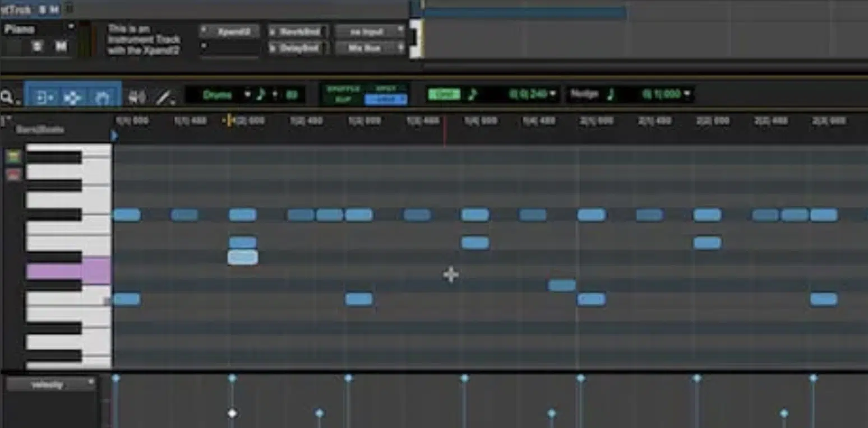868x428 pixels.
Task: Click the Nudge value note icon
Action: [610, 95]
